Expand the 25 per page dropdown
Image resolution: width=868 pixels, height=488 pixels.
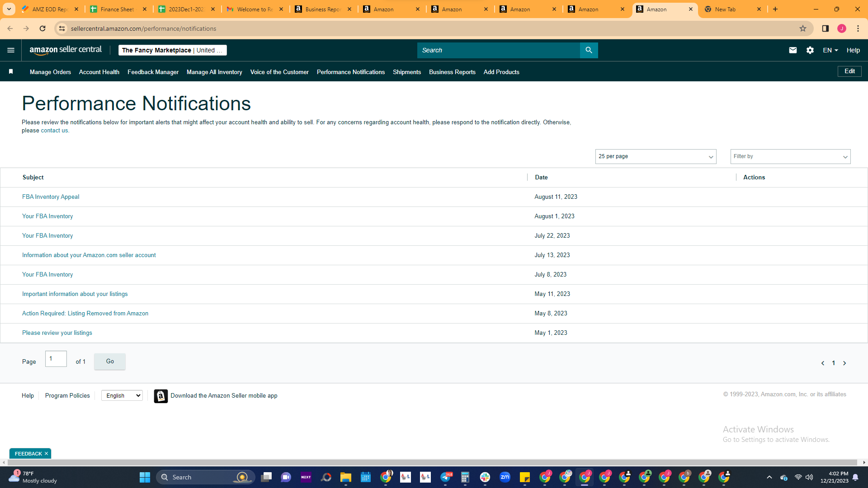click(x=656, y=156)
